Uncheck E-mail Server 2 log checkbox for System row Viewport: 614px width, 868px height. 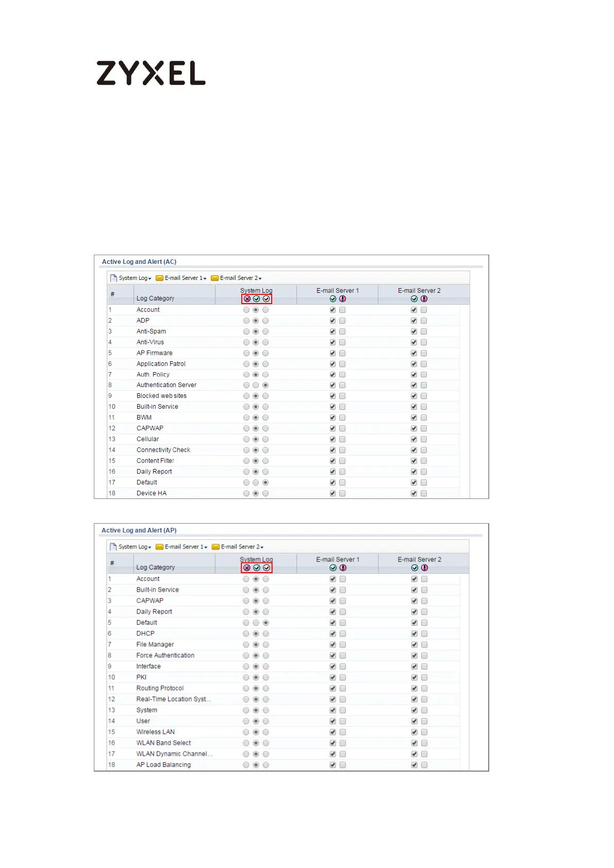tap(414, 711)
